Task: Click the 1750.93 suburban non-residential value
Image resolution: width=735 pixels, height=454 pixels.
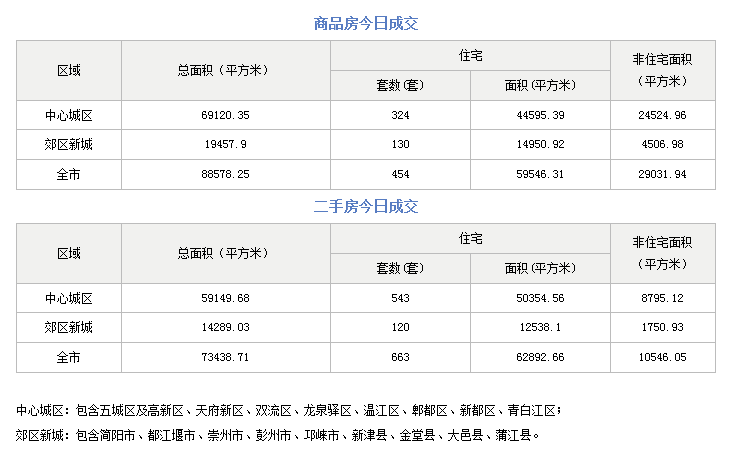Action: tap(663, 327)
